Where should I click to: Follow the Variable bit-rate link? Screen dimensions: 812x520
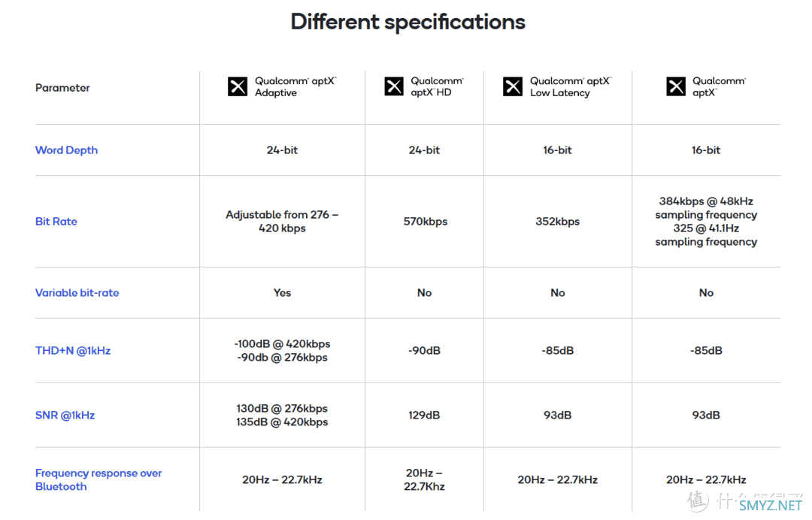click(x=77, y=293)
